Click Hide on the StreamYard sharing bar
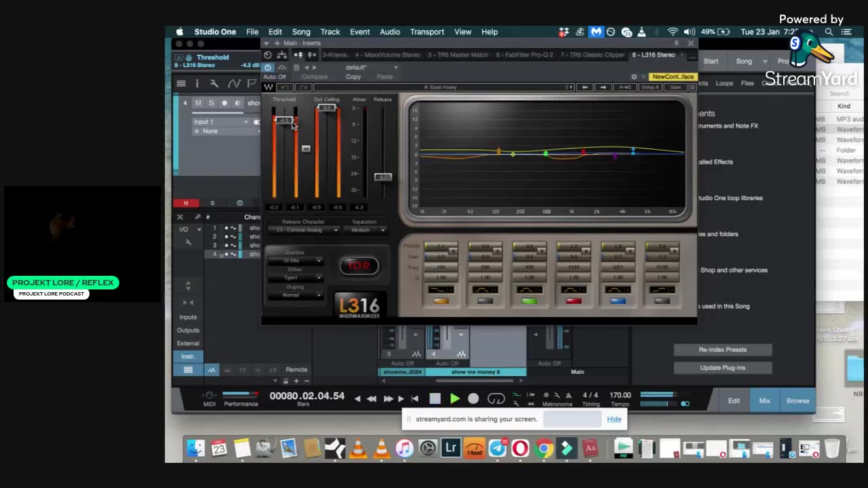Viewport: 868px width, 488px height. click(614, 419)
